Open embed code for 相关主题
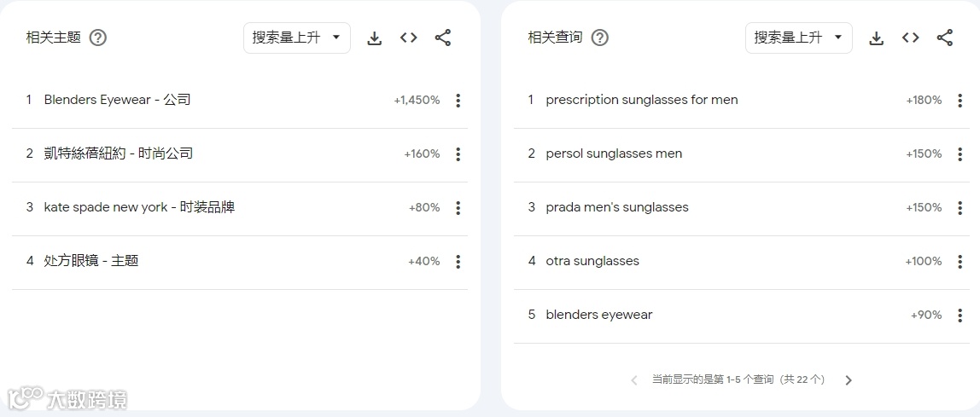Image resolution: width=980 pixels, height=417 pixels. (x=409, y=38)
